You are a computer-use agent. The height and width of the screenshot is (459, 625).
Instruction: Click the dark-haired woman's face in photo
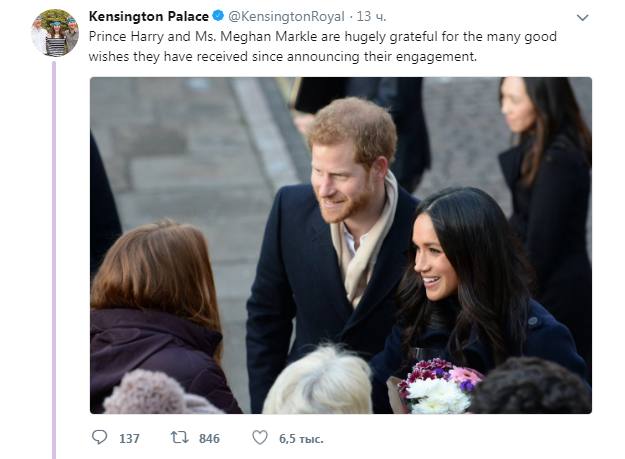tap(436, 261)
